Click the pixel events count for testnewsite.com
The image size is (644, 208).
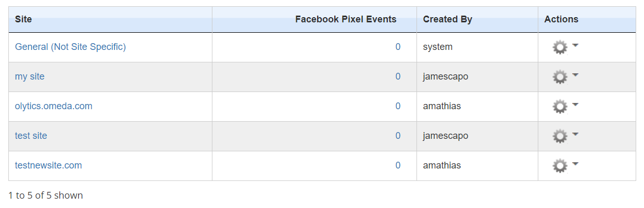click(x=398, y=165)
